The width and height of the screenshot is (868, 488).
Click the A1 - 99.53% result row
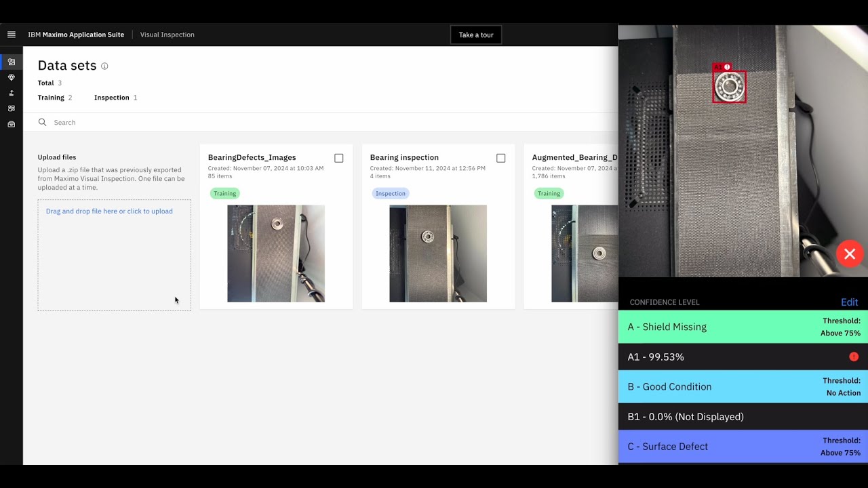pos(743,357)
